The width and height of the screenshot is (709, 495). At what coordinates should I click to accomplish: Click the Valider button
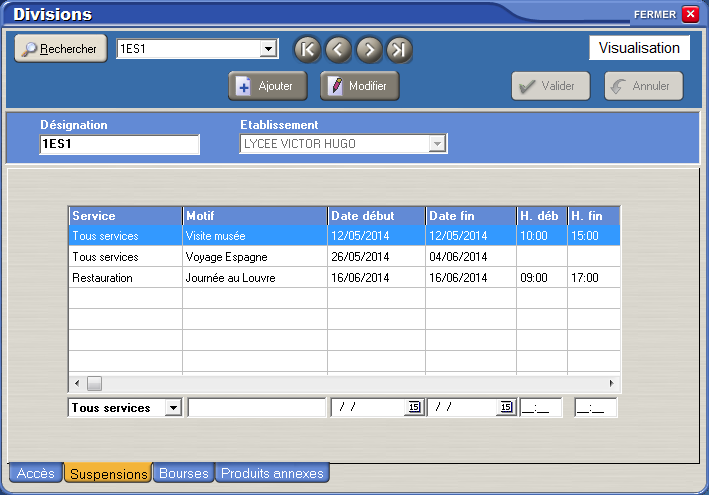(x=551, y=86)
